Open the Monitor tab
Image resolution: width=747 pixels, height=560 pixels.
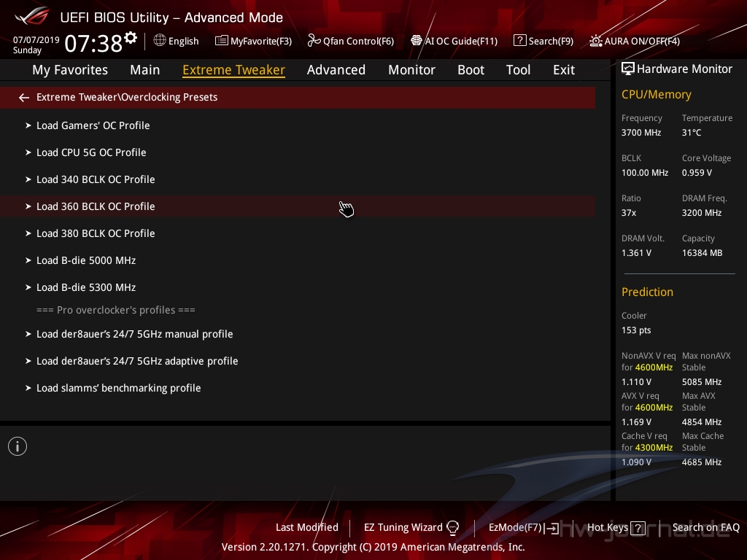(x=411, y=70)
